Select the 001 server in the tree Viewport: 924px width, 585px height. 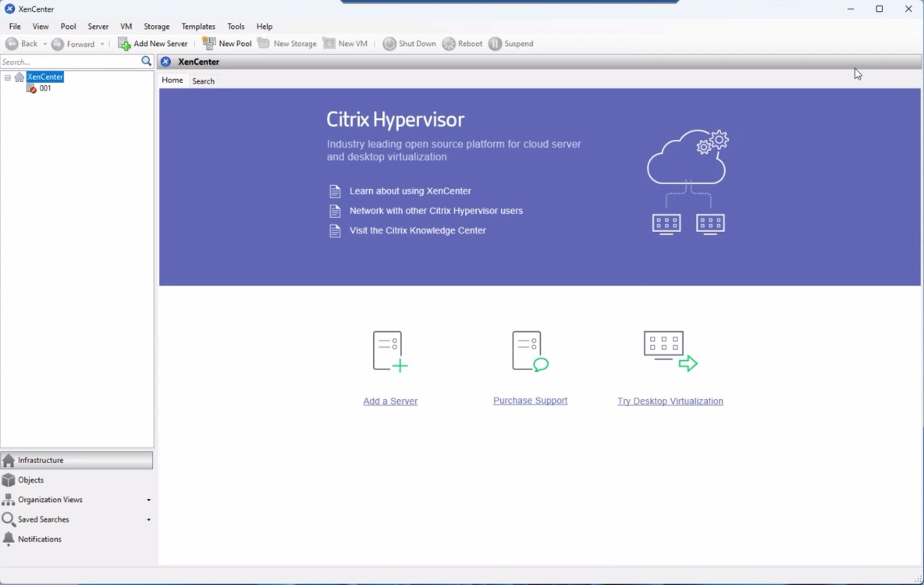(44, 88)
